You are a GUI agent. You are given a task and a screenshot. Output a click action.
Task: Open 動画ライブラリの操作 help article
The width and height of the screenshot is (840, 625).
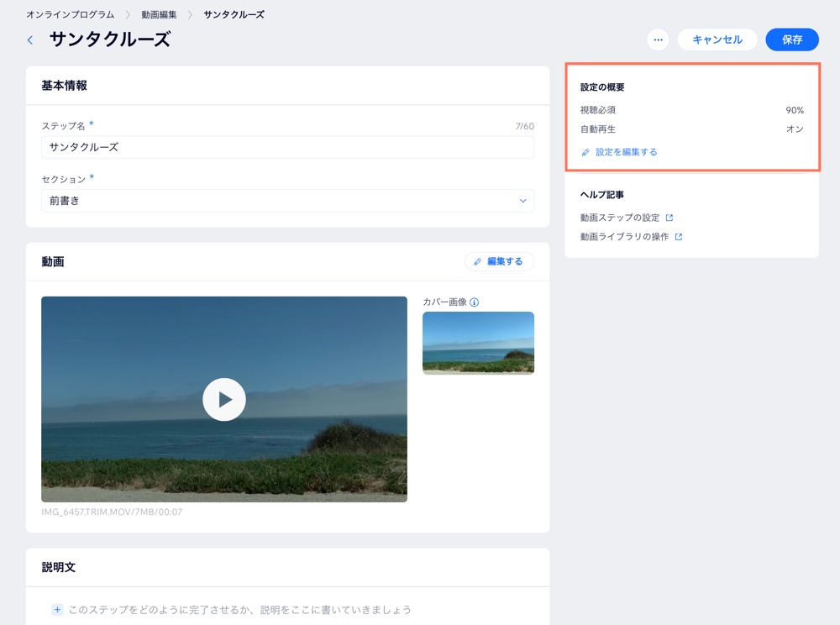(625, 237)
